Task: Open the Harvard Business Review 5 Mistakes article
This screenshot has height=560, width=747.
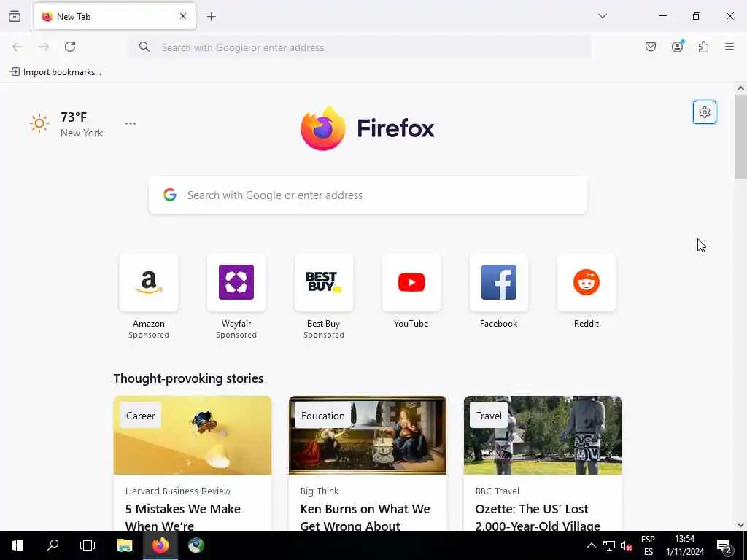Action: [183, 517]
